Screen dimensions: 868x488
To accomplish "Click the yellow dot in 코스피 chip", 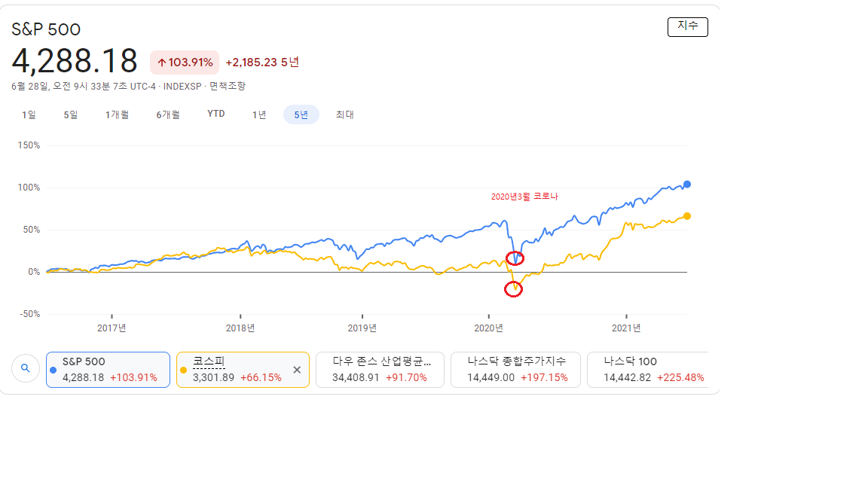I will 183,371.
